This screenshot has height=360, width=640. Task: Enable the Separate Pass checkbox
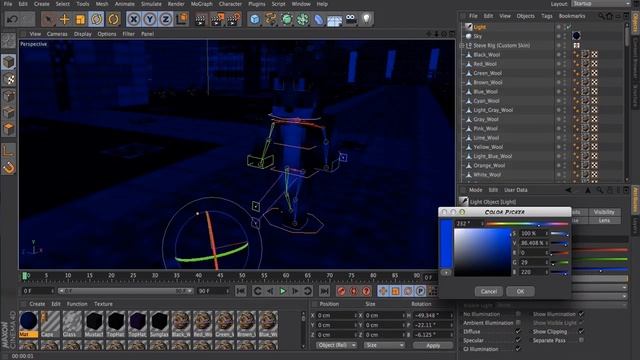click(x=581, y=340)
